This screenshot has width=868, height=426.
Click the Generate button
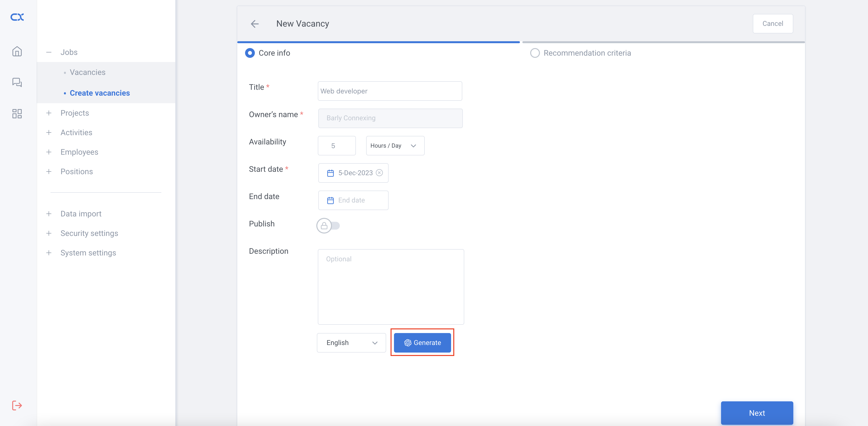tap(423, 343)
